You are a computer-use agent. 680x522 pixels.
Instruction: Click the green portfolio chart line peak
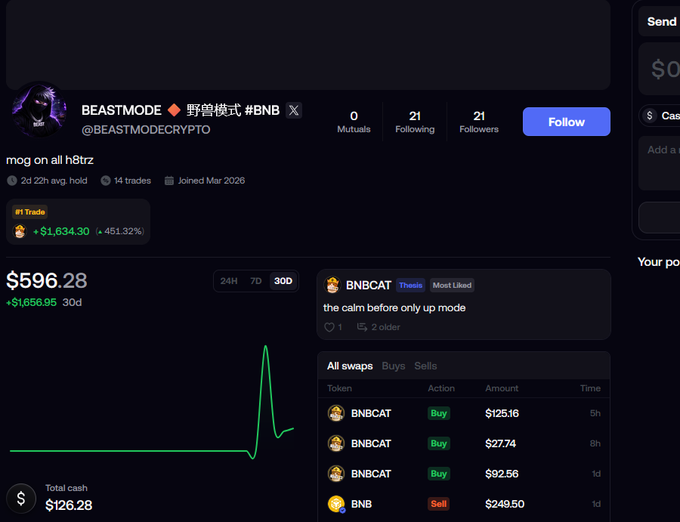265,347
